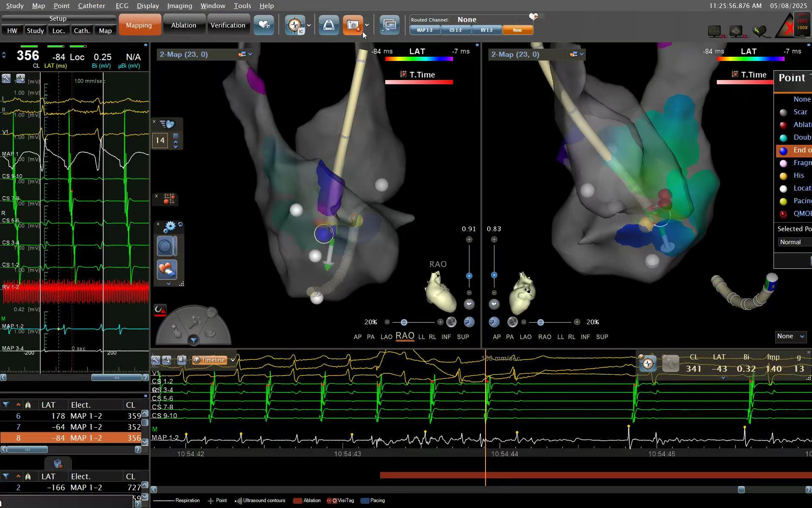Open the Timeline dropdown arrow
The width and height of the screenshot is (812, 508).
tap(233, 360)
